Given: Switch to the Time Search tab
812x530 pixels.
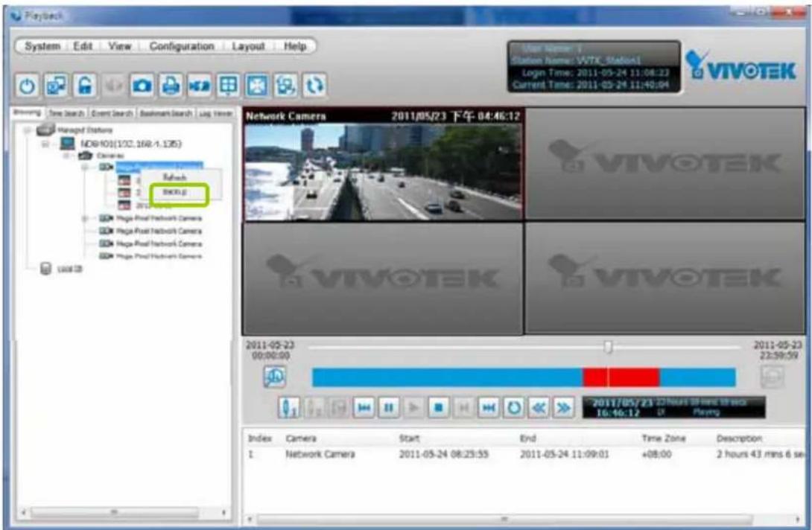Looking at the screenshot, I should coord(66,113).
